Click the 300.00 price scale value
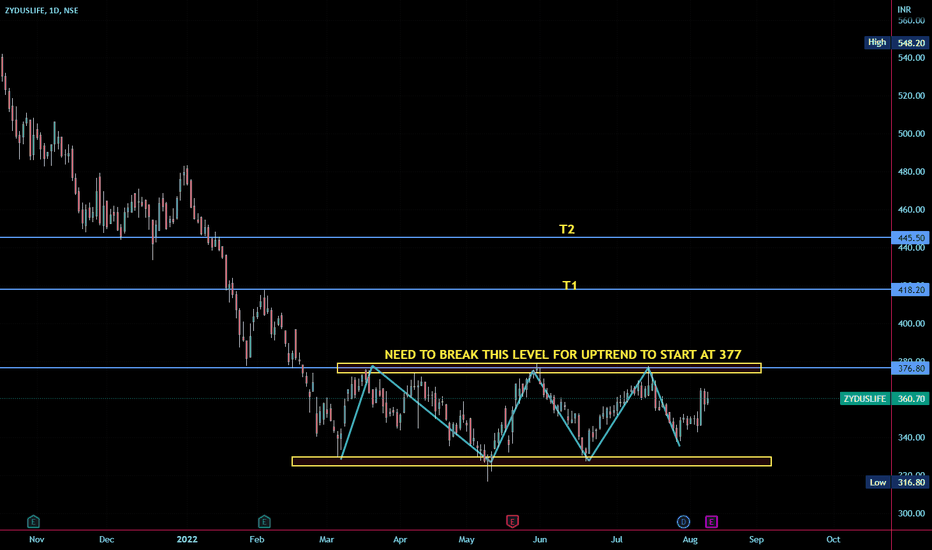The width and height of the screenshot is (932, 550). 911,513
